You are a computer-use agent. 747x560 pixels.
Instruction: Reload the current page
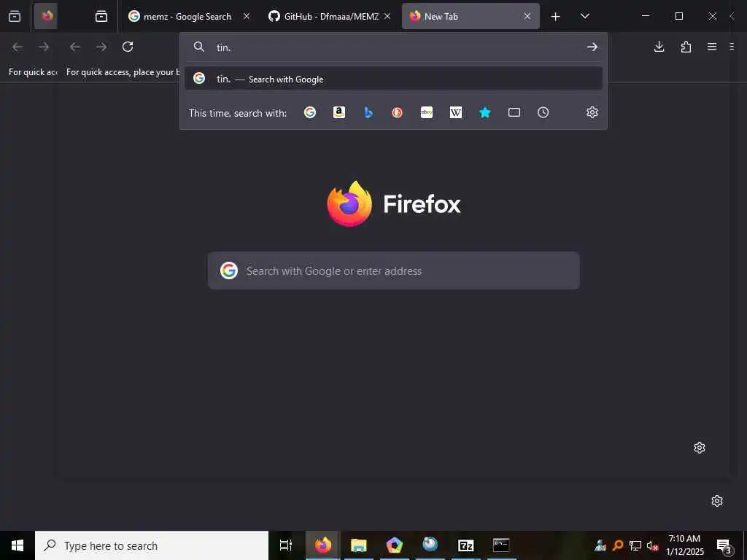point(128,47)
